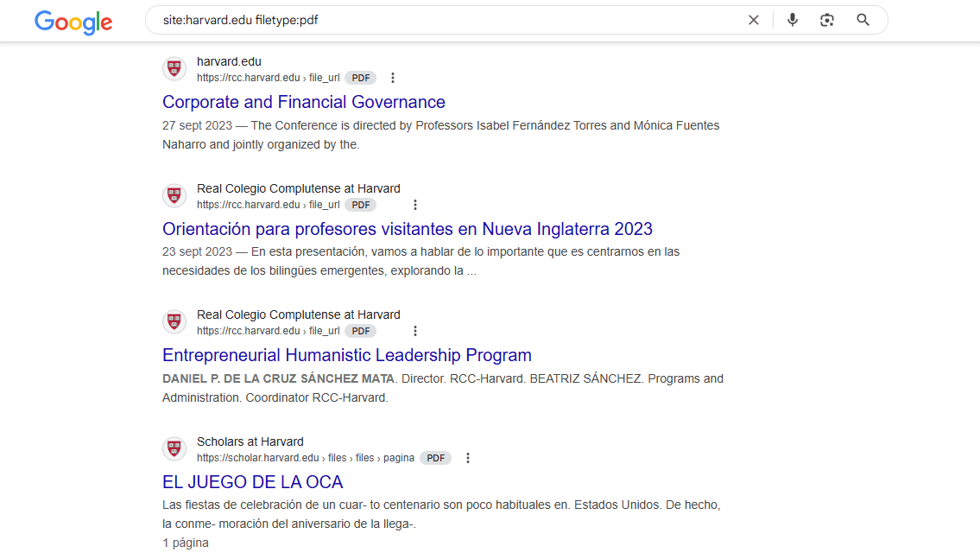Click Real Colegio Complutense name above Orientación result
Image resolution: width=980 pixels, height=559 pixels.
point(298,188)
